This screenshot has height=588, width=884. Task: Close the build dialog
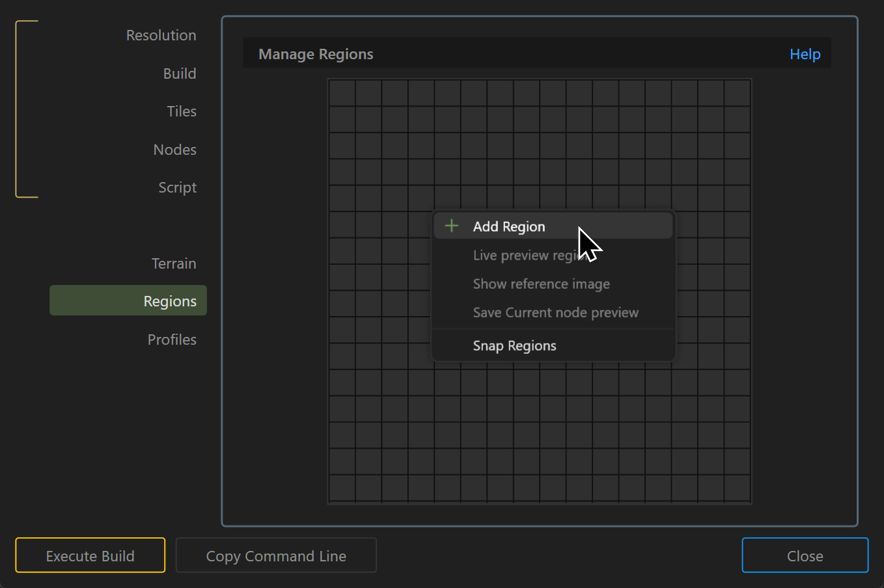805,556
